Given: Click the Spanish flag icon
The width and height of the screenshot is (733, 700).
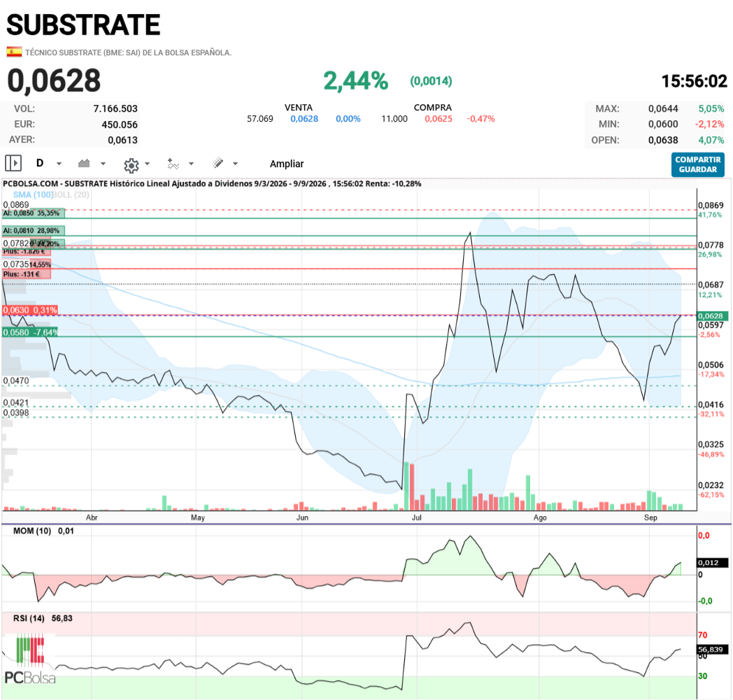Looking at the screenshot, I should (14, 52).
